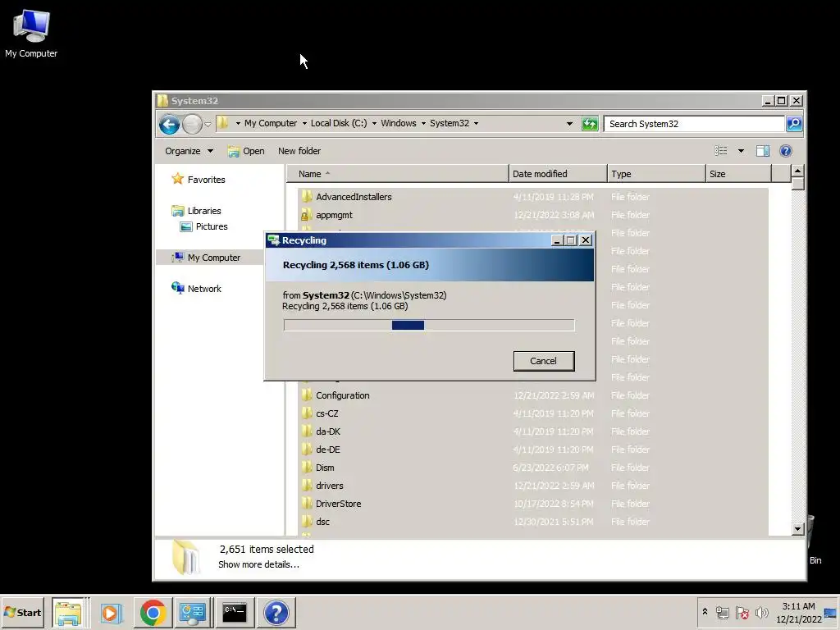Select Windows breadcrumb segment
This screenshot has height=630, width=840.
[398, 123]
